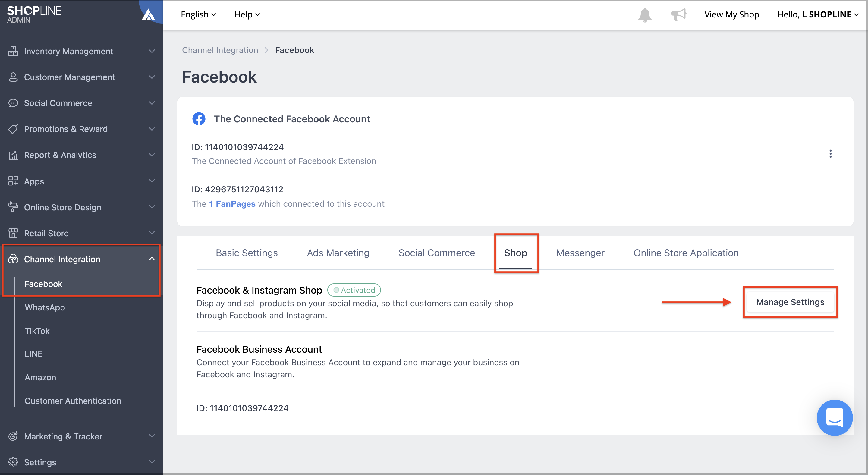The image size is (868, 475).
Task: Switch to the Online Store Application tab
Action: point(686,253)
